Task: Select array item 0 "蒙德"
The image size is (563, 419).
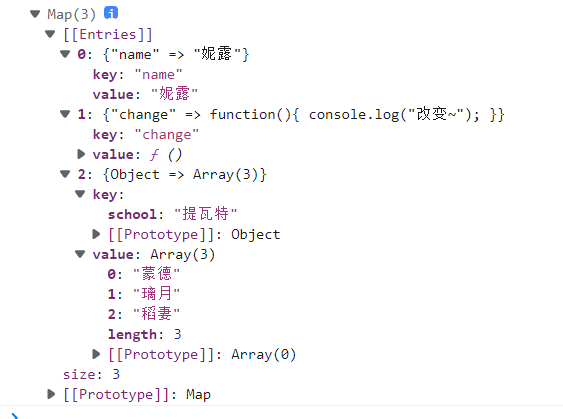Action: click(x=156, y=274)
